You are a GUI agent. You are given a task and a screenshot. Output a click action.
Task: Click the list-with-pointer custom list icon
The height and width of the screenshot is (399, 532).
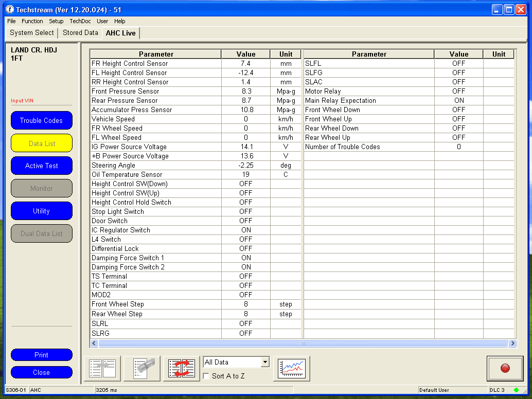coord(142,369)
